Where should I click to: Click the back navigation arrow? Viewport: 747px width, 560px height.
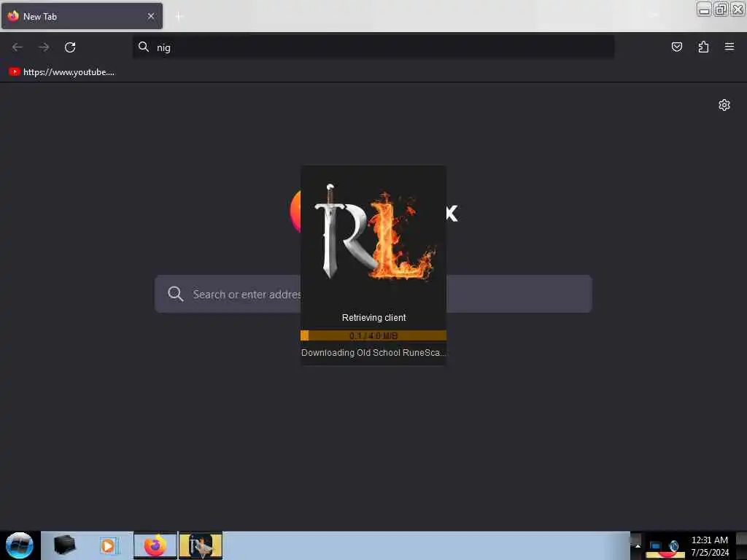click(x=18, y=47)
